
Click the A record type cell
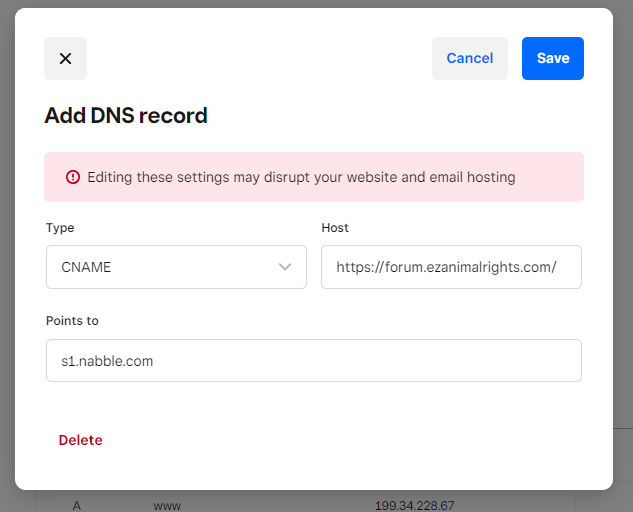(x=77, y=505)
